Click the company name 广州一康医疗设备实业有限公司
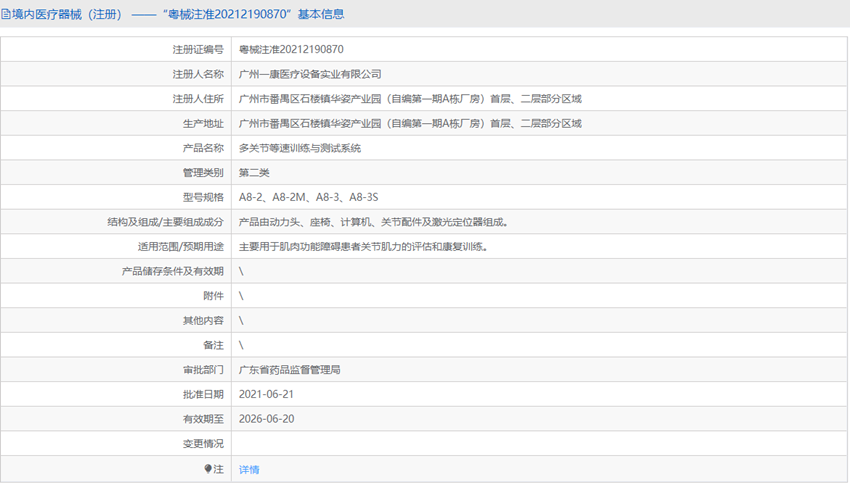850x484 pixels. 310,74
